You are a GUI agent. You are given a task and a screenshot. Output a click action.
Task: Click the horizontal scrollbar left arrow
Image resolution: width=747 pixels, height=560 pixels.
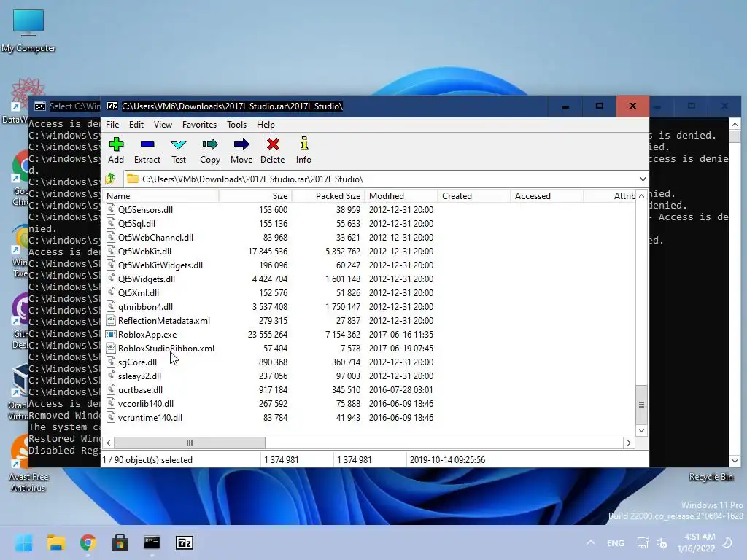[109, 443]
